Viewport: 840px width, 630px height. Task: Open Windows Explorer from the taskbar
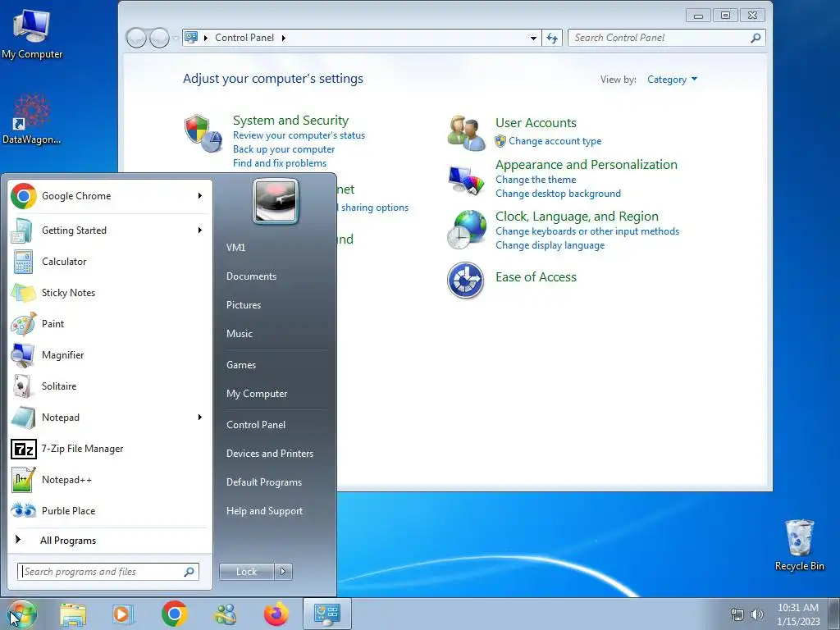point(73,614)
